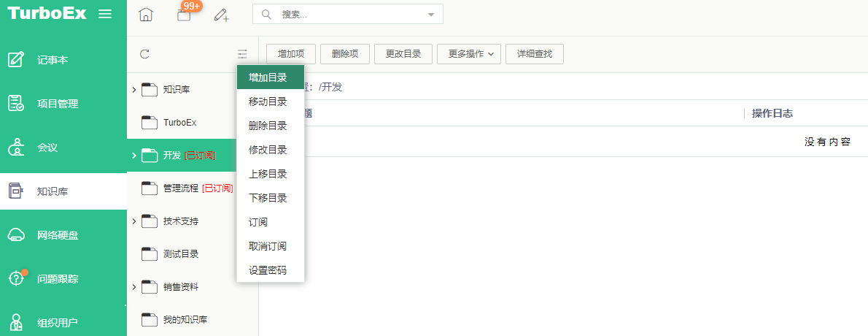Choose 取消订阅 from the popup menu

click(x=271, y=246)
